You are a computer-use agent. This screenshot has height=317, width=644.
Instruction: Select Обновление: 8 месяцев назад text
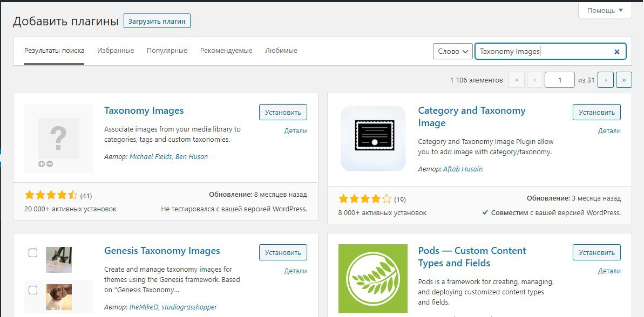tap(258, 195)
